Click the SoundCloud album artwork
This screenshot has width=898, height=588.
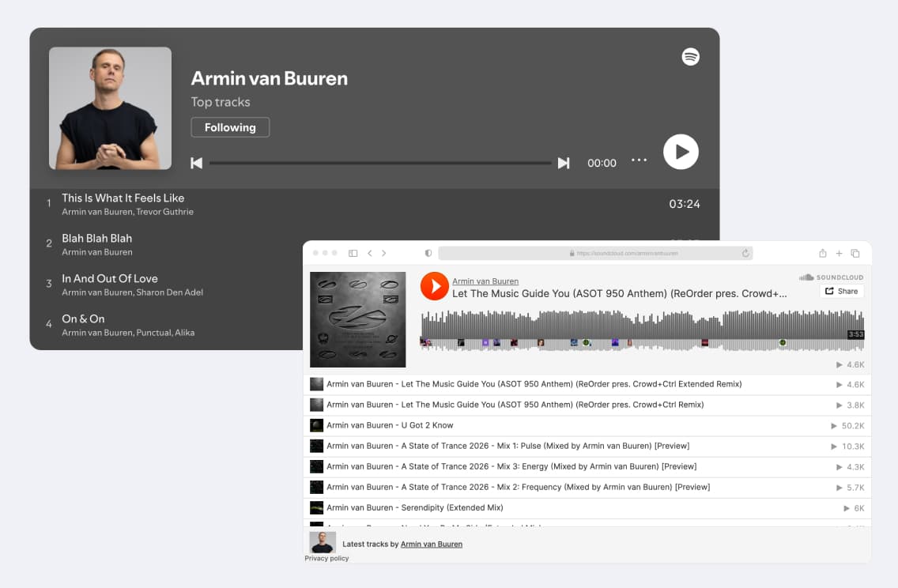(358, 319)
